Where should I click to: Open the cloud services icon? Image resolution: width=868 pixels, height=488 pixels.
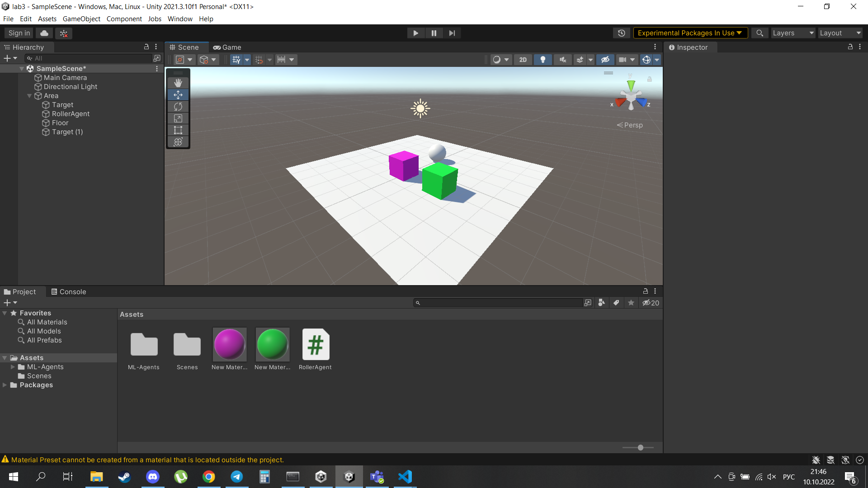(44, 33)
